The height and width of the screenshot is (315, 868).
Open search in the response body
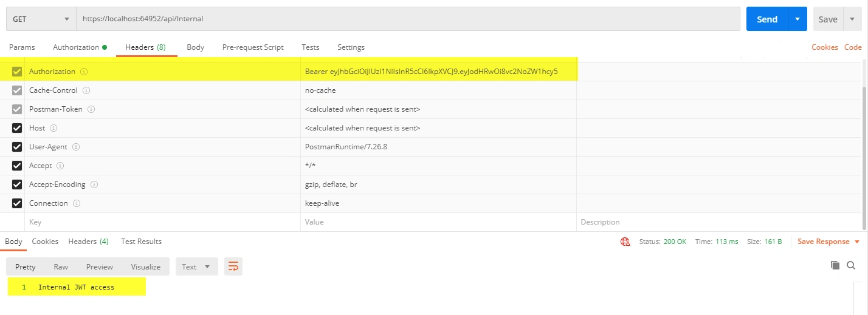pos(851,265)
